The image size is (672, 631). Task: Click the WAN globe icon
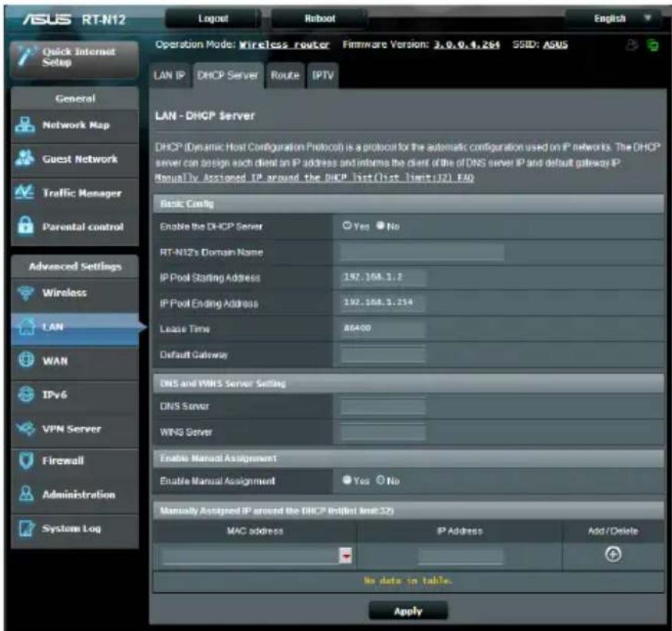[x=26, y=360]
